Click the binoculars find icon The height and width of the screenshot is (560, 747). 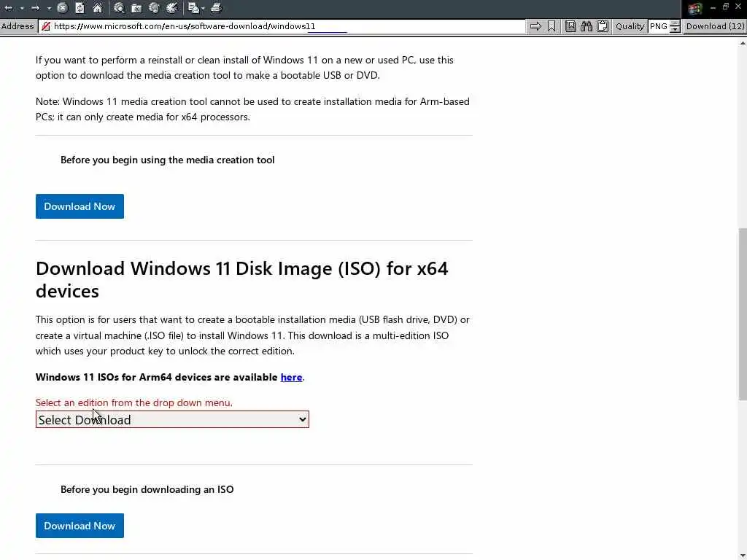587,26
